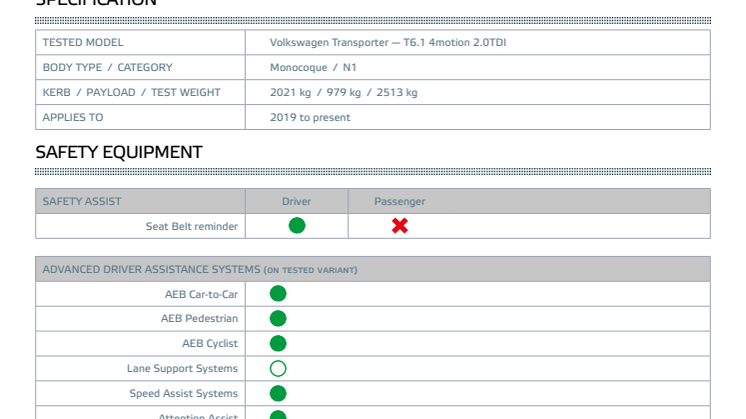Click the ADVANCED DRIVER ASSISTANCE SYSTEMS header

200,269
